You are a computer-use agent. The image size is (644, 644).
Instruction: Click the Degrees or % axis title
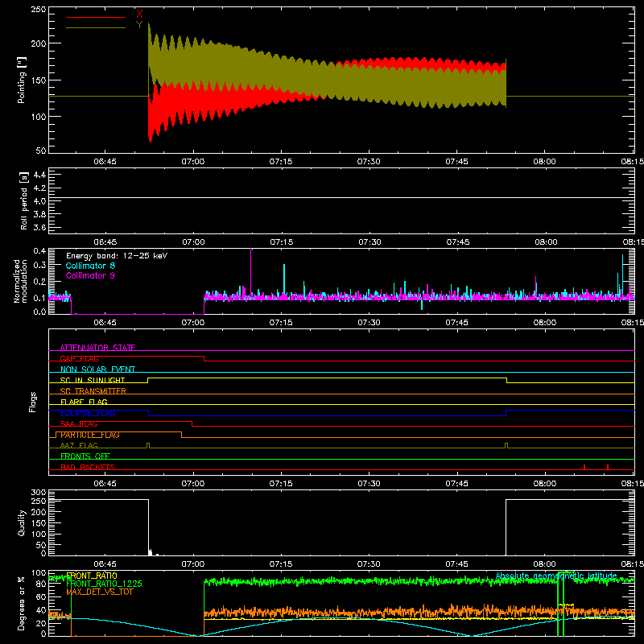tap(22, 604)
